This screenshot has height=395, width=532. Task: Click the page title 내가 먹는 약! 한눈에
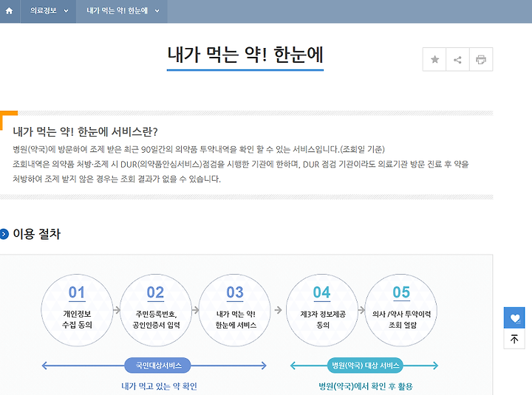245,55
